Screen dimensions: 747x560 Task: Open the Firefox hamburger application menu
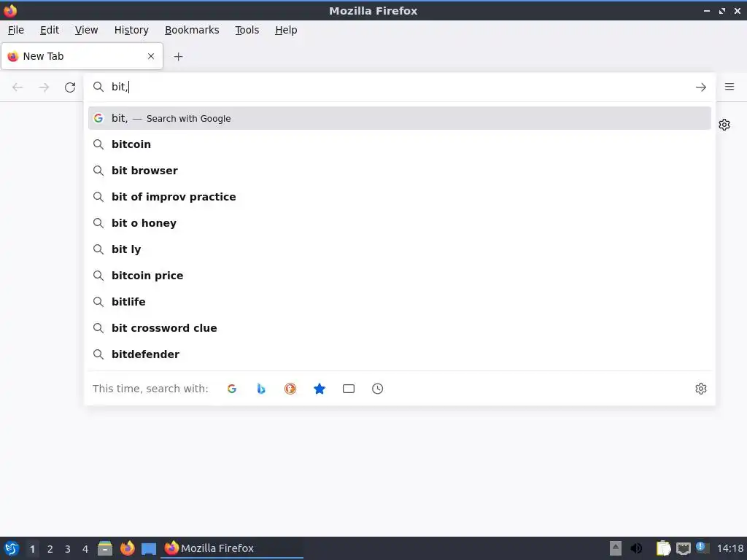tap(729, 87)
